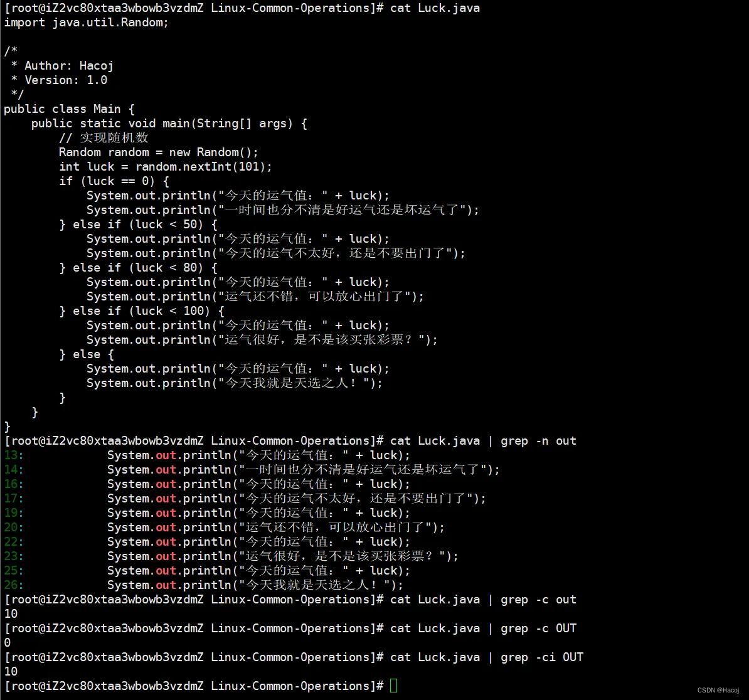Click the '* Author: Hacoj' comment line
The image size is (749, 700).
click(x=62, y=66)
